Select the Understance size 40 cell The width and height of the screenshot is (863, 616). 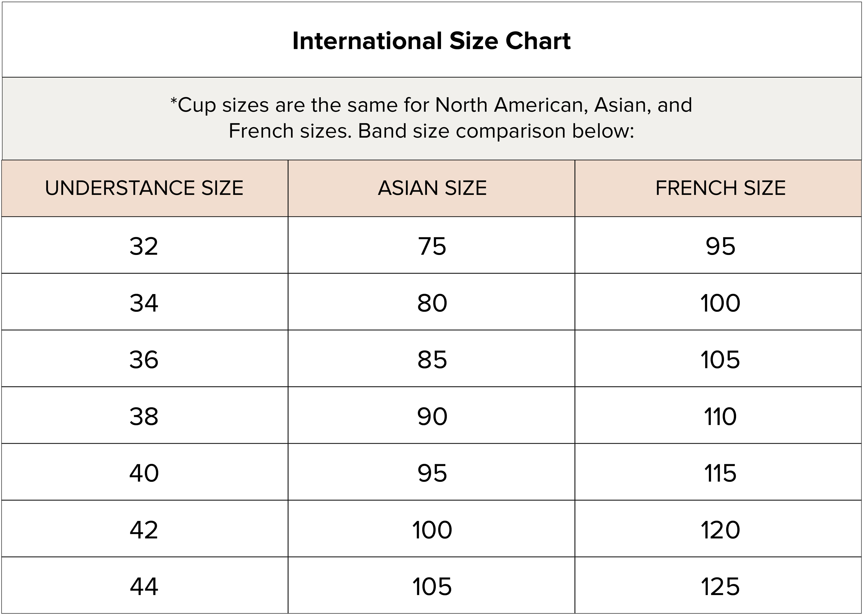tap(144, 472)
